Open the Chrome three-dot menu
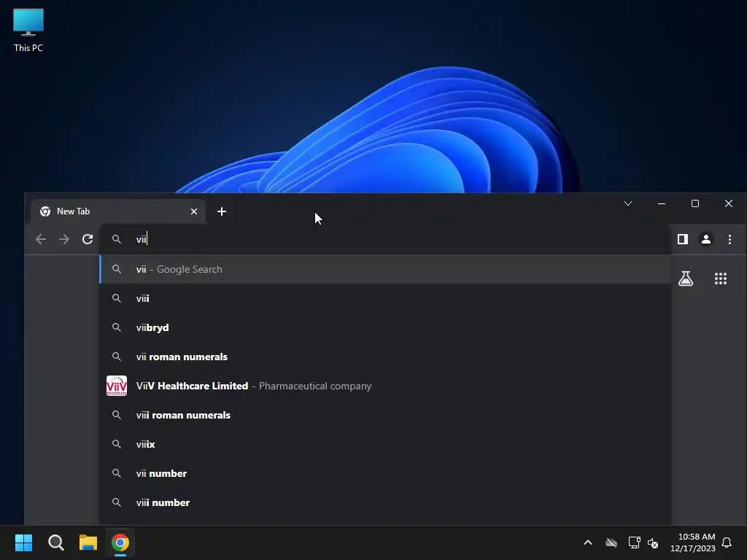Image resolution: width=747 pixels, height=560 pixels. (729, 239)
